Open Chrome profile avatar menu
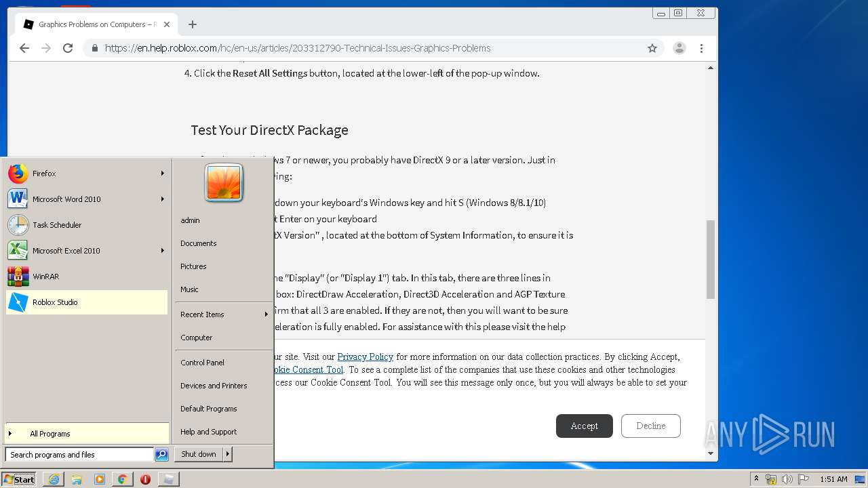Screen dimensions: 868x488 point(679,48)
